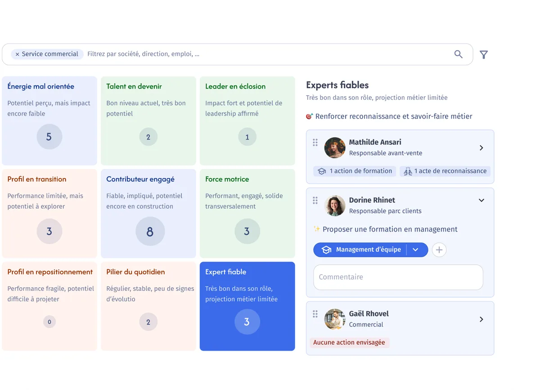Select the Talent en devenir box

click(148, 121)
